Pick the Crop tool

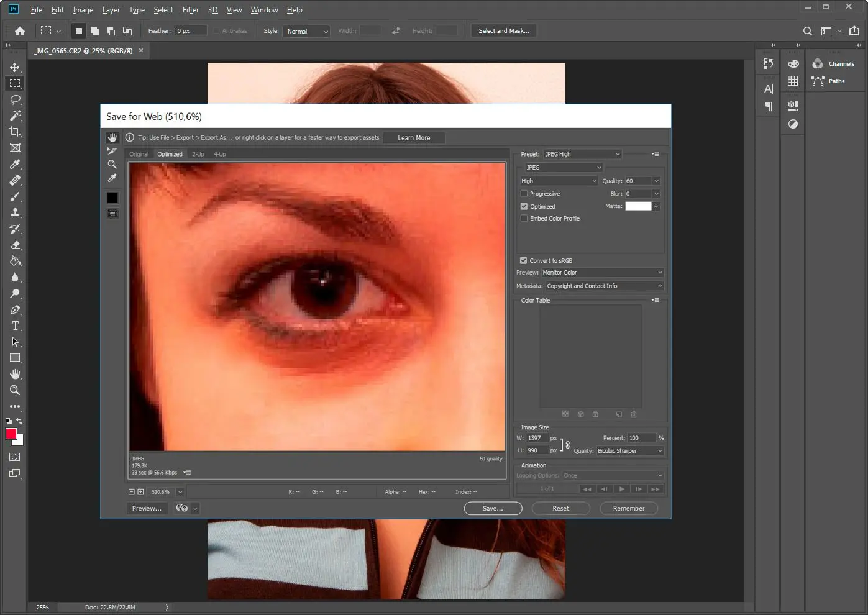15,132
